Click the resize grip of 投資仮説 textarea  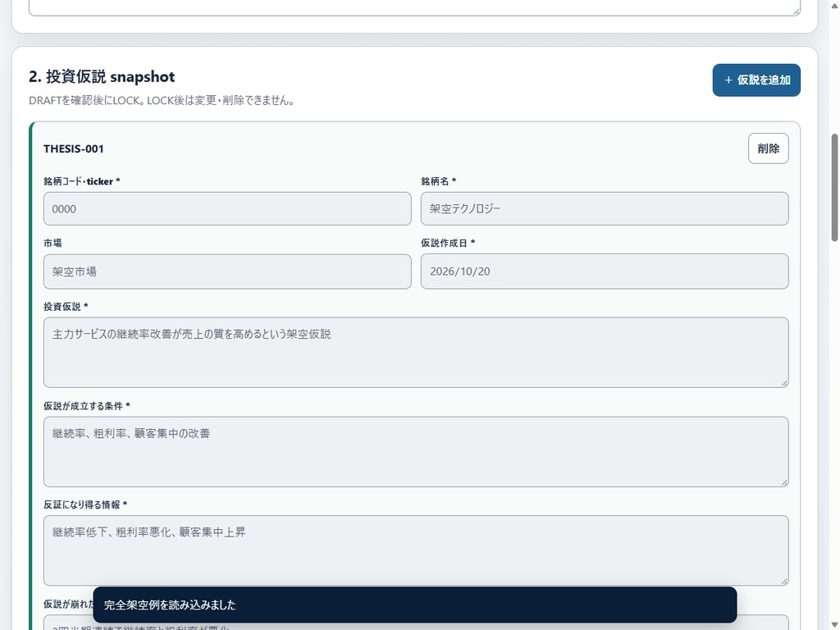click(x=783, y=383)
